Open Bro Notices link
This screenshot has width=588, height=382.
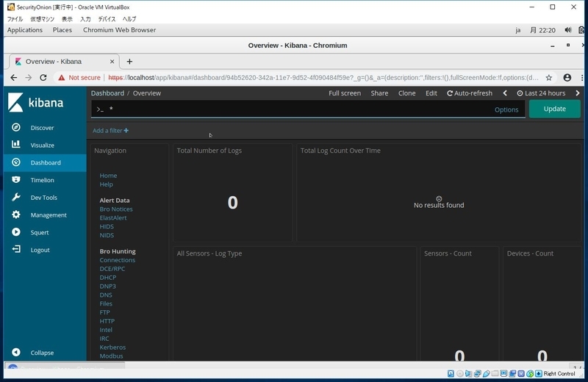[116, 209]
